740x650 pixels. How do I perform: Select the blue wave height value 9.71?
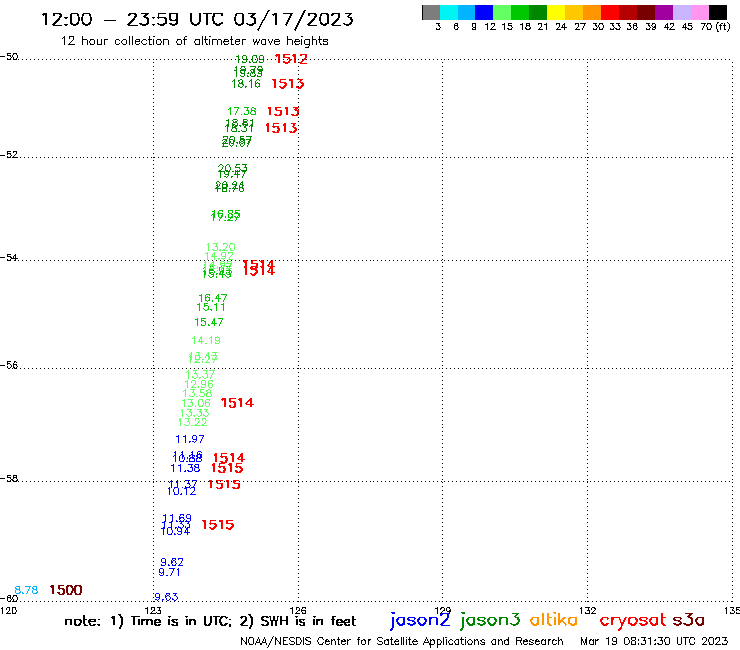[169, 572]
